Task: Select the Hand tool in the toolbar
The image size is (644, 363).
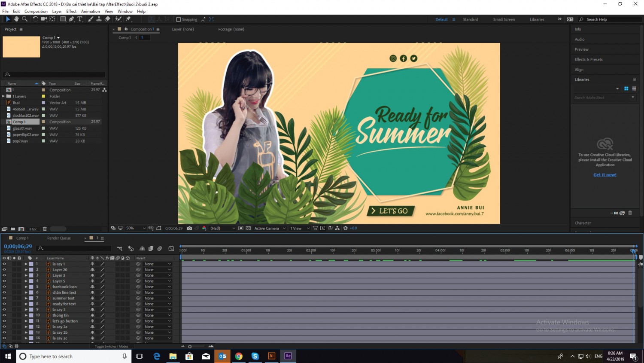Action: pos(16,19)
